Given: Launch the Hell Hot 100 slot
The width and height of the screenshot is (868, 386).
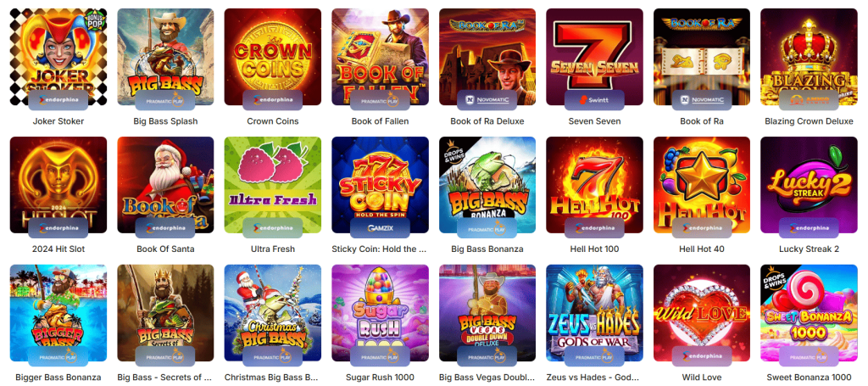Looking at the screenshot, I should (594, 185).
